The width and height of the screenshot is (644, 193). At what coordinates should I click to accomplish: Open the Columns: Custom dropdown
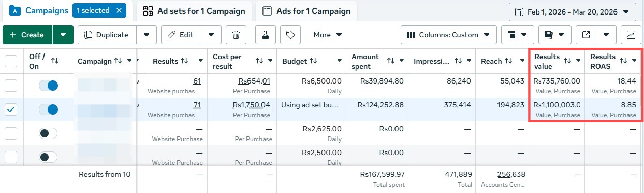[448, 35]
